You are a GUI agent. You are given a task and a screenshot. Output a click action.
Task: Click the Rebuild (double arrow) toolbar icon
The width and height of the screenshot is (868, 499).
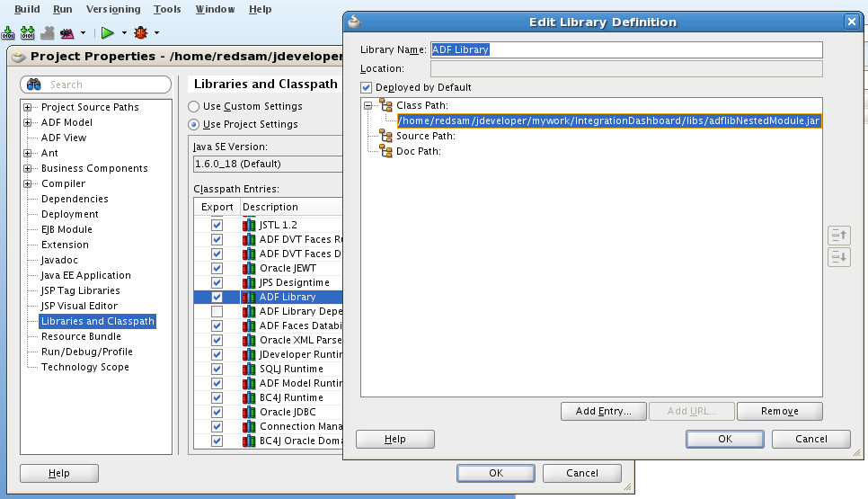click(27, 32)
